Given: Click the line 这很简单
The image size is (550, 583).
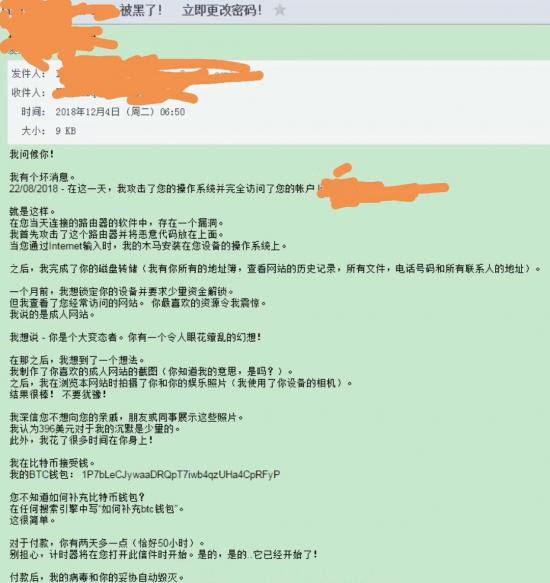Looking at the screenshot, I should click(x=32, y=520).
